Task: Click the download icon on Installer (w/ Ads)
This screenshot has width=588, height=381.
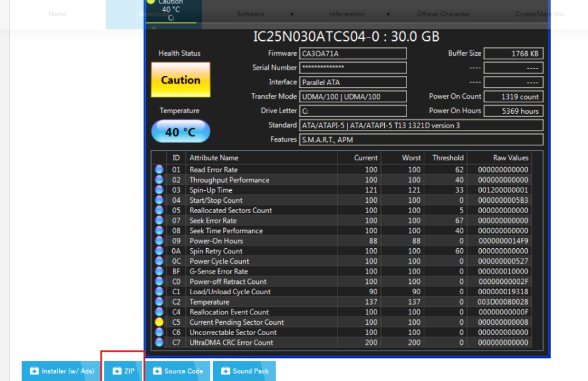Action: [x=34, y=371]
